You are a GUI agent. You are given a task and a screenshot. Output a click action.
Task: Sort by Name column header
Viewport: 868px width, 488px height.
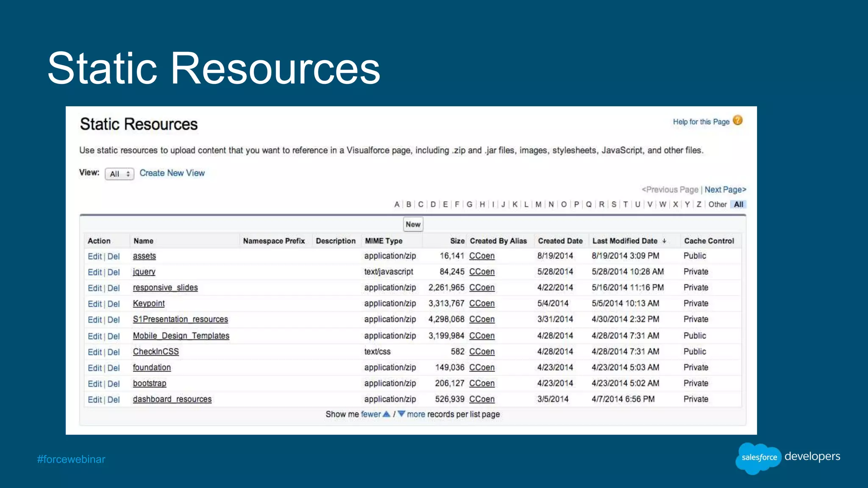[143, 241]
